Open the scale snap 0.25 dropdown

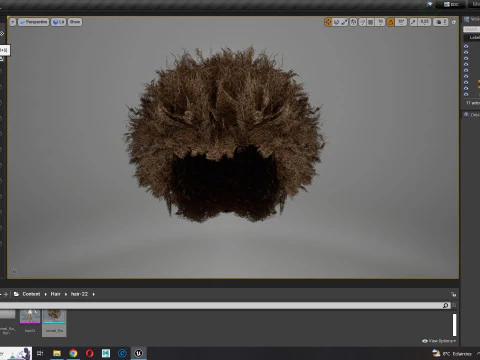[424, 22]
